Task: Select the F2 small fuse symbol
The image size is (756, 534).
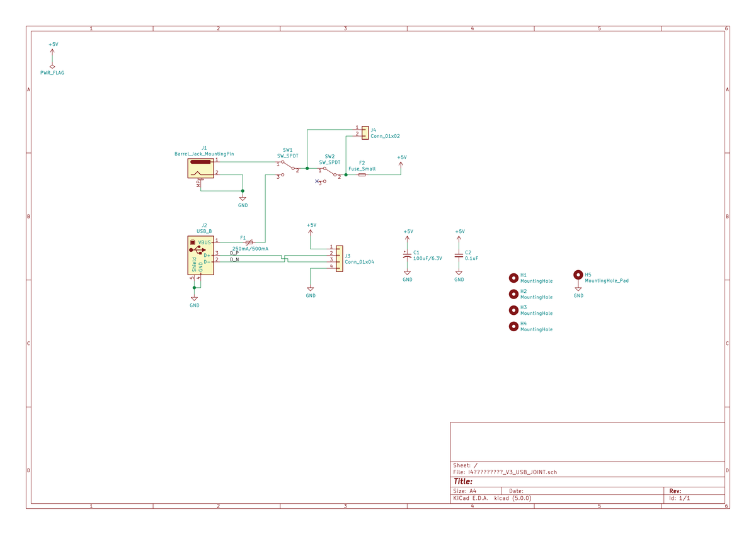Action: click(362, 175)
